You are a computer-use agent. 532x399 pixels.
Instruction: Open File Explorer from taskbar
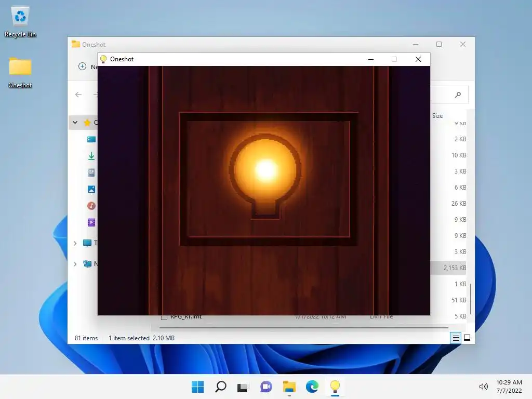click(289, 387)
